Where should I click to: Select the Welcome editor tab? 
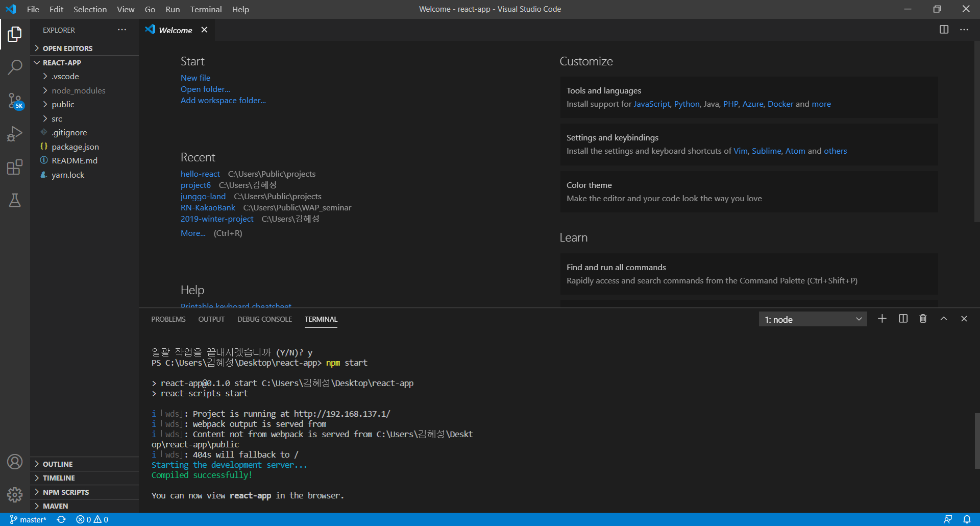coord(176,30)
